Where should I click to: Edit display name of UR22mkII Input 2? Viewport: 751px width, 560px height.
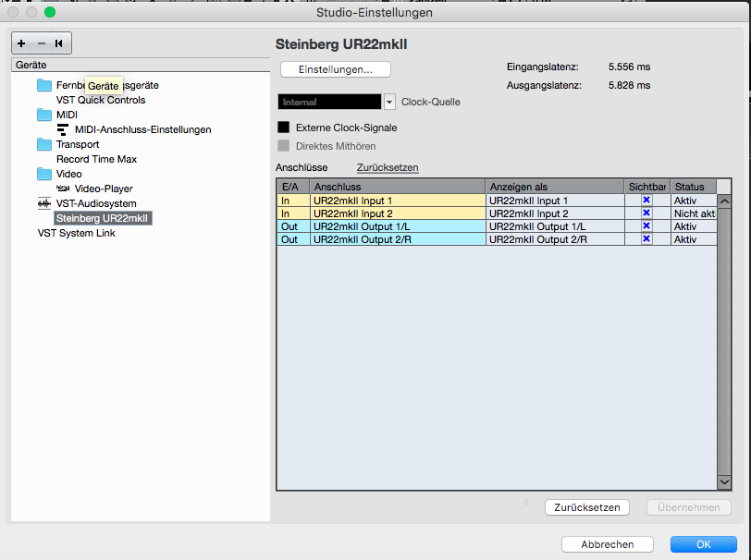click(555, 213)
